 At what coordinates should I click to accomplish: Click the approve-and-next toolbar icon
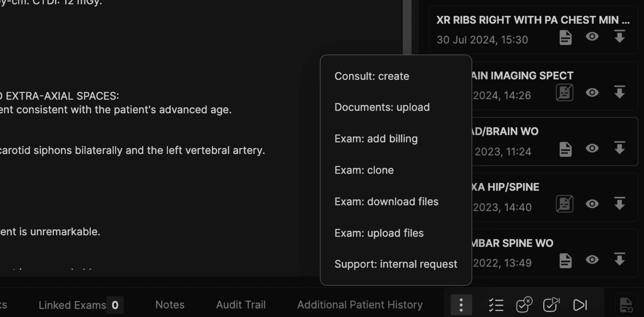551,305
